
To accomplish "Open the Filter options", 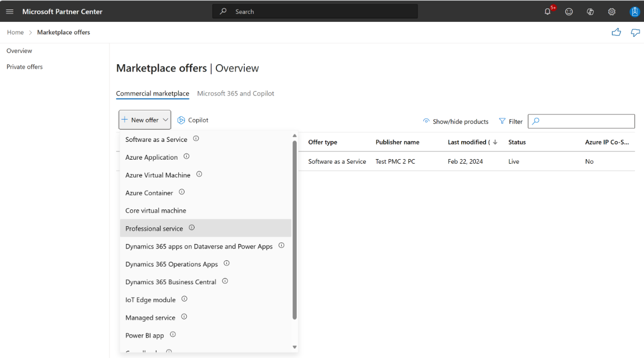I will pyautogui.click(x=510, y=121).
